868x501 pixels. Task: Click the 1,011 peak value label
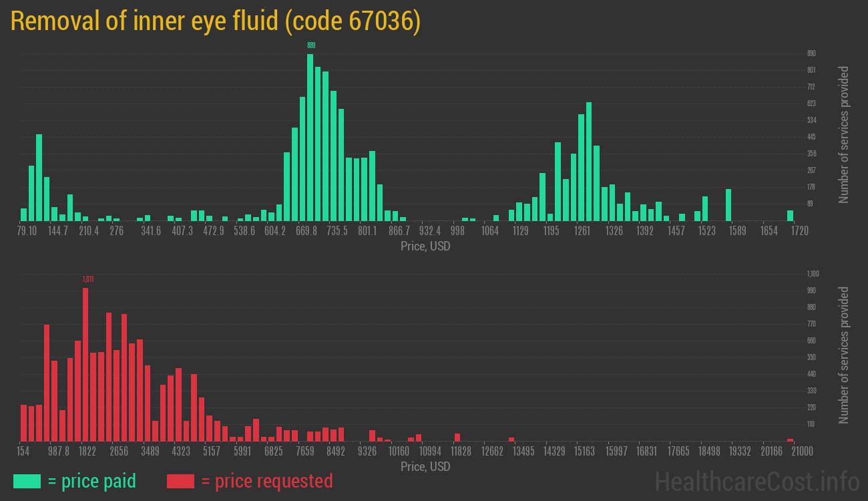(87, 279)
